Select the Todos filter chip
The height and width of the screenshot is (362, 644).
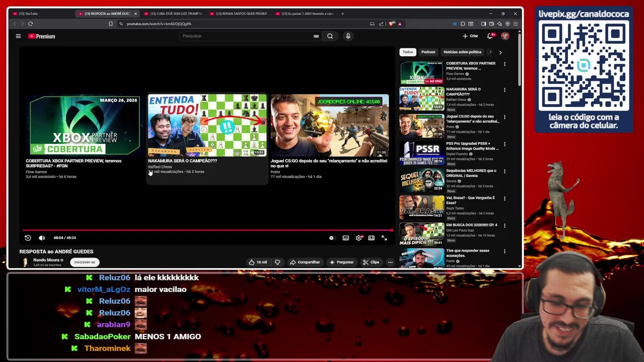coord(408,52)
